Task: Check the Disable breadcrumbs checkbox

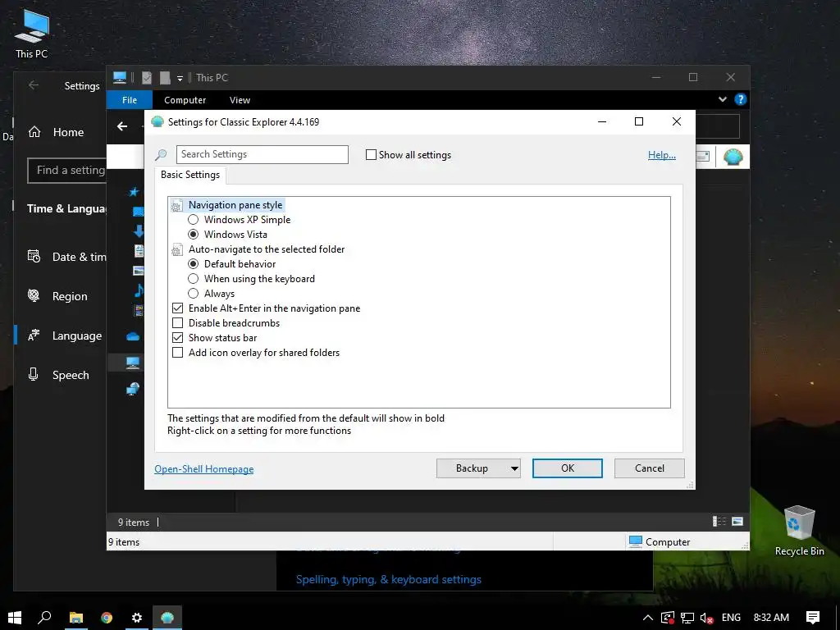Action: pyautogui.click(x=177, y=323)
